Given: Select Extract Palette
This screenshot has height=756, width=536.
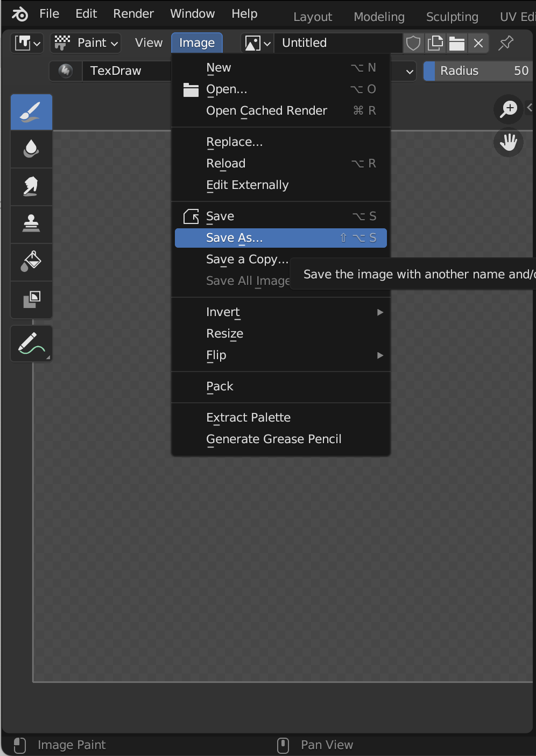Looking at the screenshot, I should [x=281, y=418].
